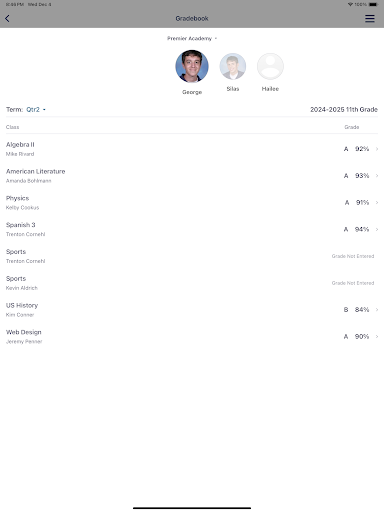Open the hamburger menu icon
The height and width of the screenshot is (512, 384).
click(370, 18)
